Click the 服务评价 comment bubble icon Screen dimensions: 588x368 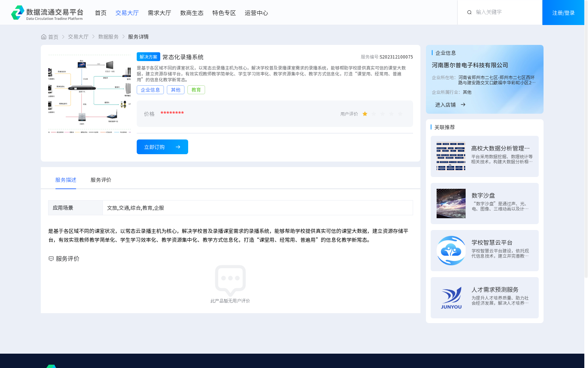[51, 259]
